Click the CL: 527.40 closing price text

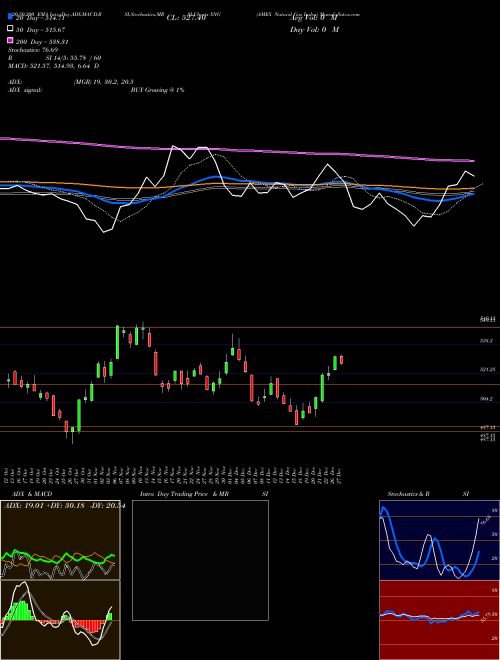point(186,18)
